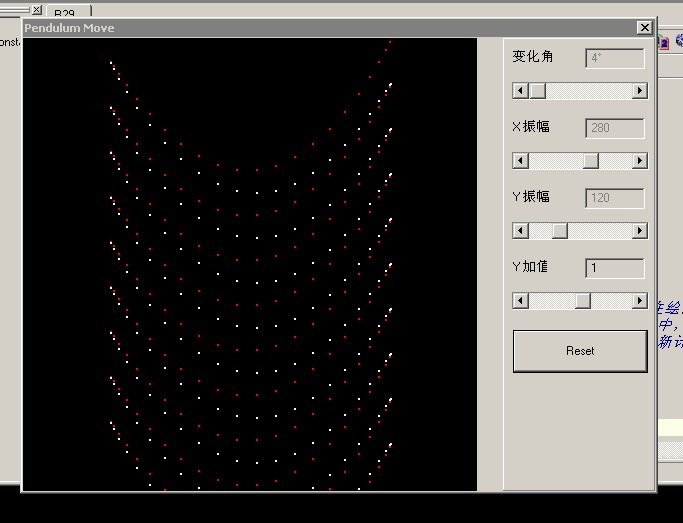
Task: Click the Y加值 label
Action: click(530, 266)
